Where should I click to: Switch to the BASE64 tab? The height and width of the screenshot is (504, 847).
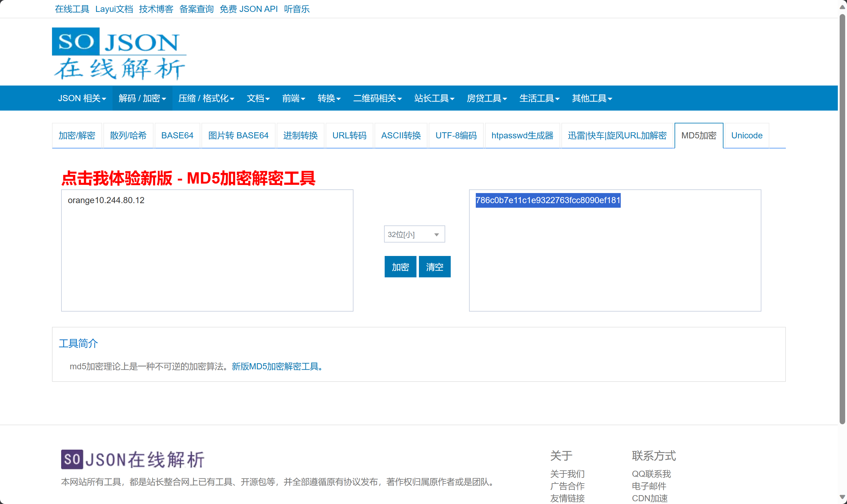point(177,136)
